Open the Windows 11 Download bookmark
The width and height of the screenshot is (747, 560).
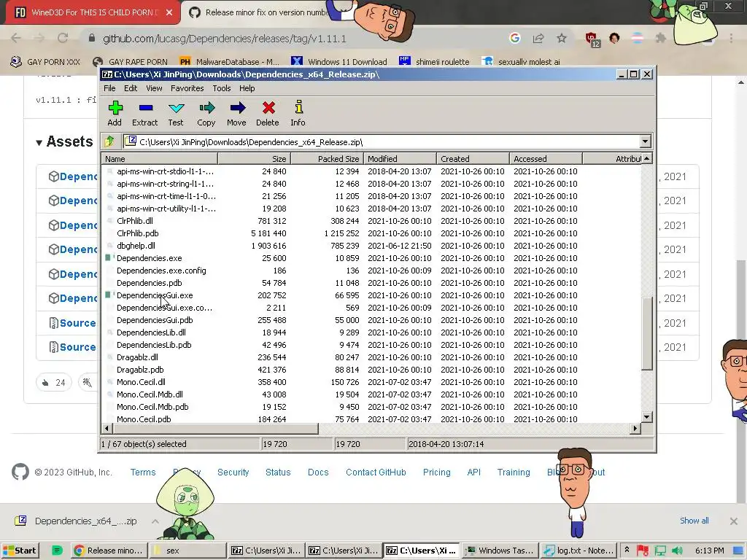pos(339,62)
